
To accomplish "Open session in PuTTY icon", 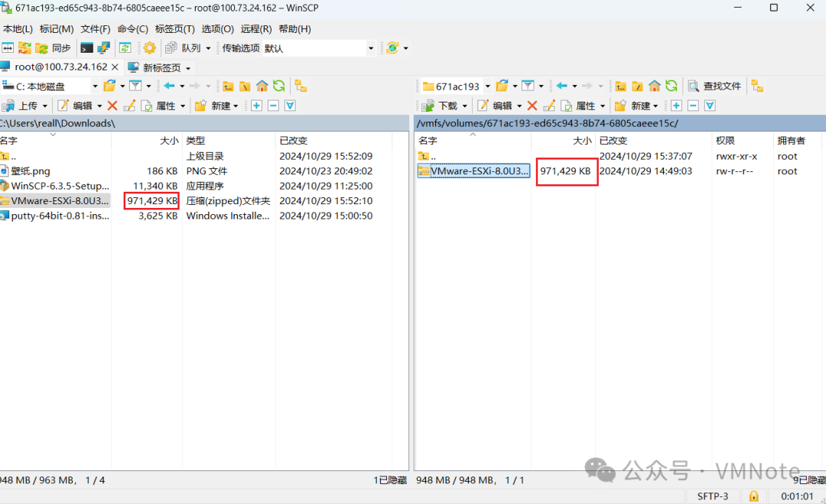I will [103, 48].
